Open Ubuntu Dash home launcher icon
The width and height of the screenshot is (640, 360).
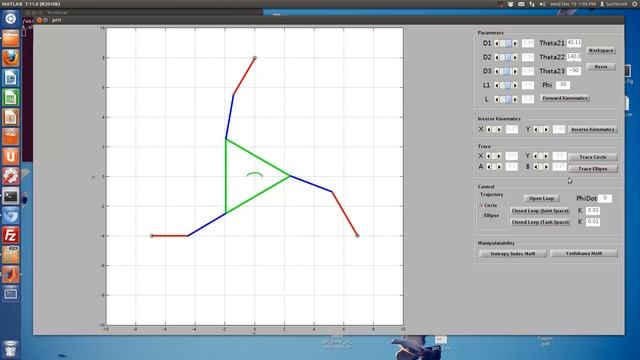pos(11,19)
